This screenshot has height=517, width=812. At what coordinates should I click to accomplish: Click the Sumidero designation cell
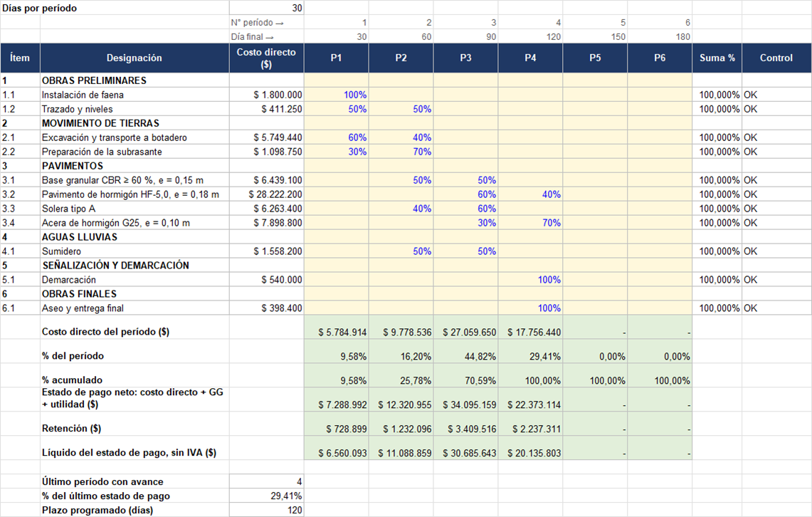[x=135, y=251]
